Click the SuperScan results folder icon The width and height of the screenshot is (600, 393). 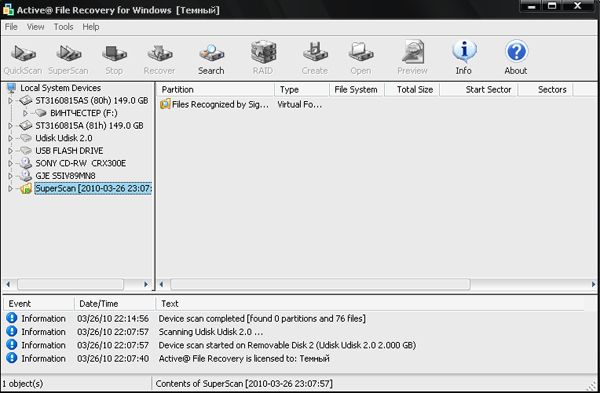[x=26, y=188]
